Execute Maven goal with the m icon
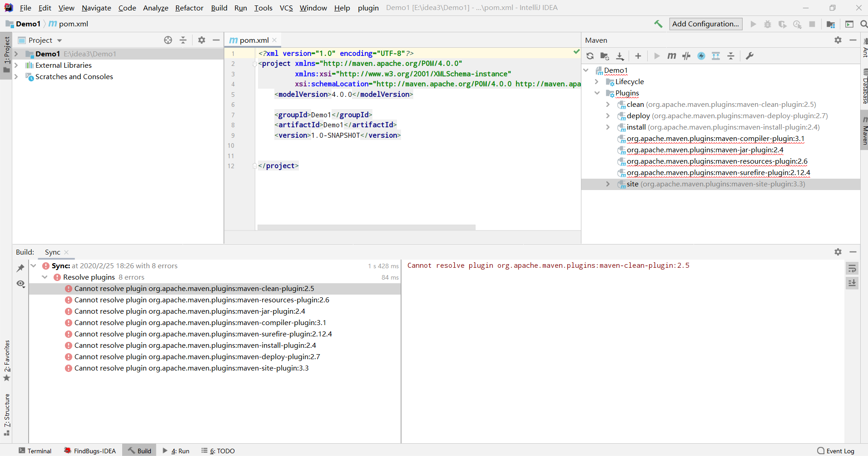Screen dimensions: 868x456 point(672,56)
